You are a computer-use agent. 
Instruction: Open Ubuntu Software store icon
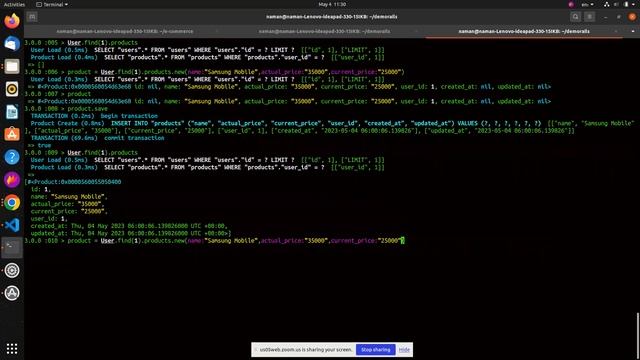(12, 134)
